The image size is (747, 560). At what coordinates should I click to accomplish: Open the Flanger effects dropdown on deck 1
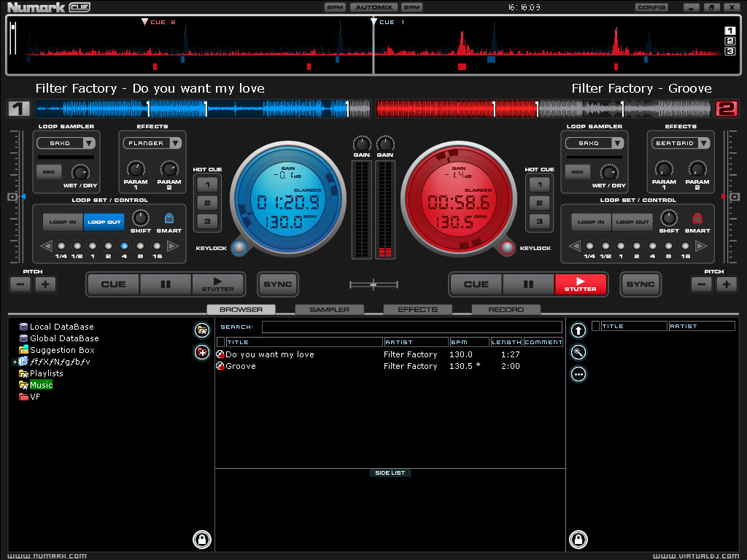point(175,143)
